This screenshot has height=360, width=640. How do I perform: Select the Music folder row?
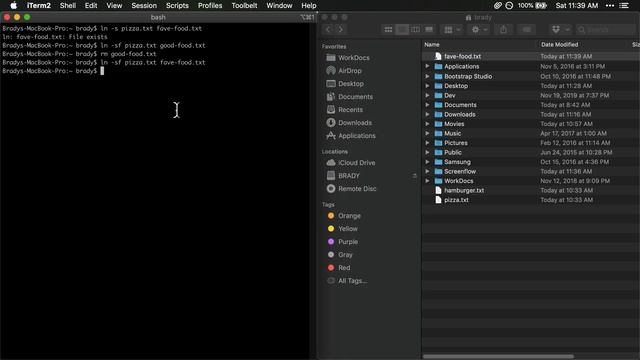[x=531, y=133]
